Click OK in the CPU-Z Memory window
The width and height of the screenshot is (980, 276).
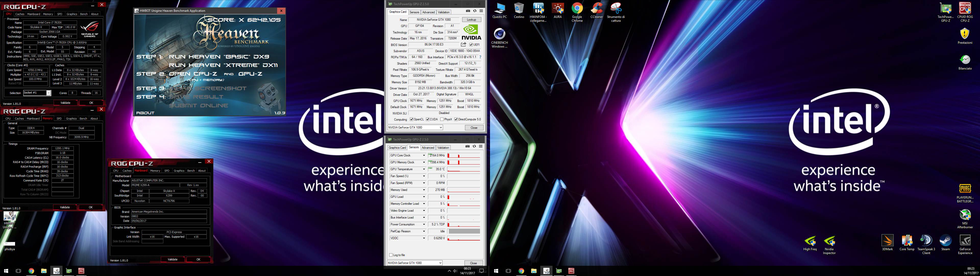tap(91, 207)
